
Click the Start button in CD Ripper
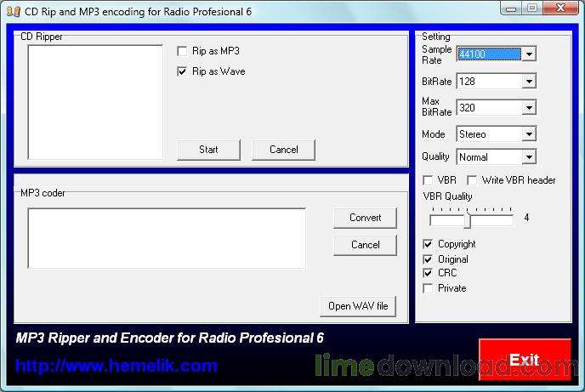208,150
